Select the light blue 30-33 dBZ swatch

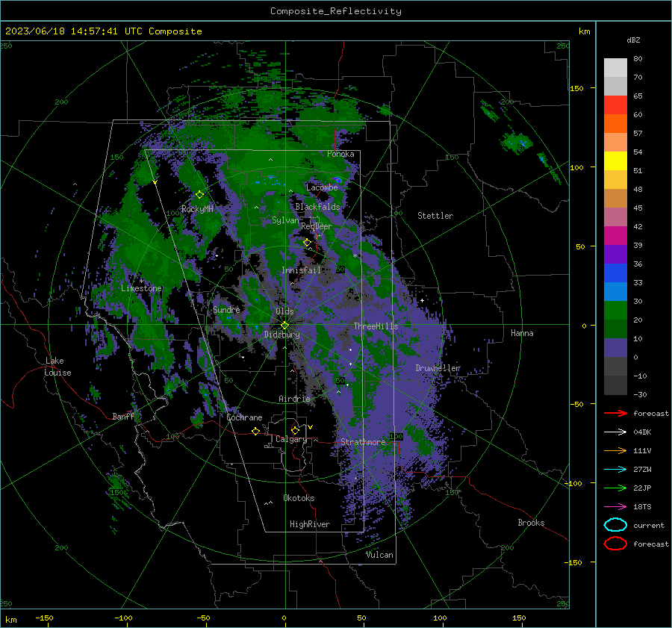pos(615,291)
